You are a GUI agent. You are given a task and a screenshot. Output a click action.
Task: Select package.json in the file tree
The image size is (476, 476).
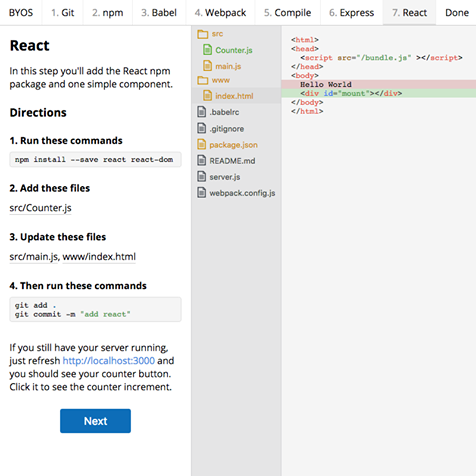coord(233,145)
